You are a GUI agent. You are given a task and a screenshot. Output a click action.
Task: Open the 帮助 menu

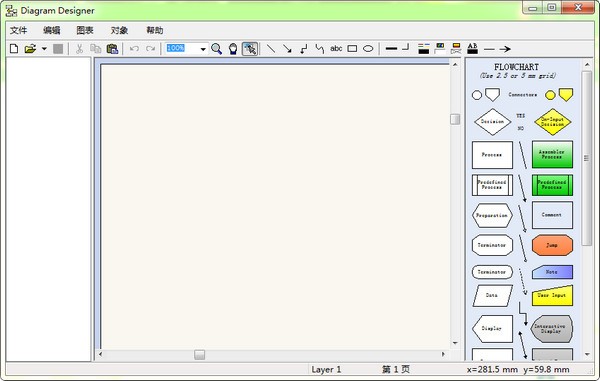[x=155, y=30]
